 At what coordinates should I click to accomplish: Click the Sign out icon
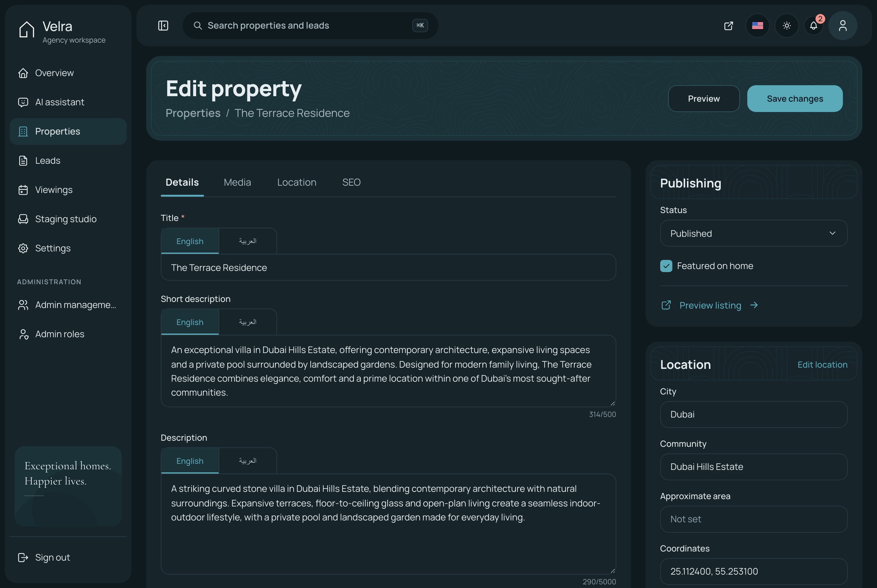pyautogui.click(x=23, y=558)
